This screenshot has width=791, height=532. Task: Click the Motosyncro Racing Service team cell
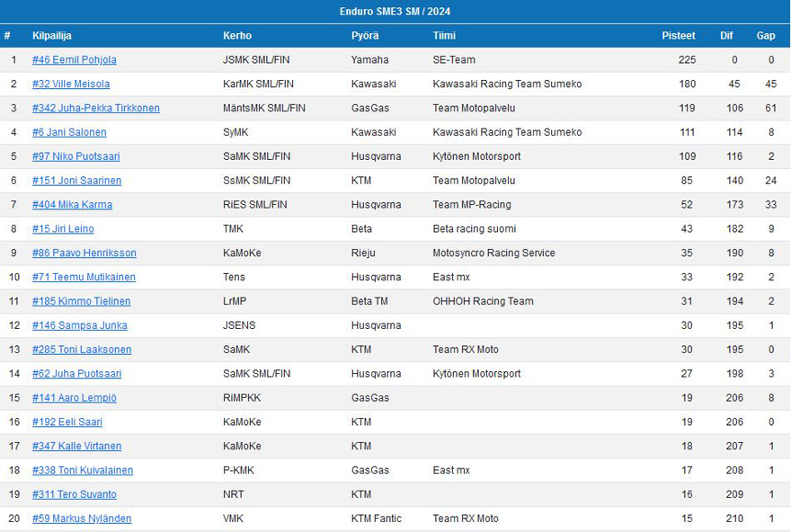(493, 253)
